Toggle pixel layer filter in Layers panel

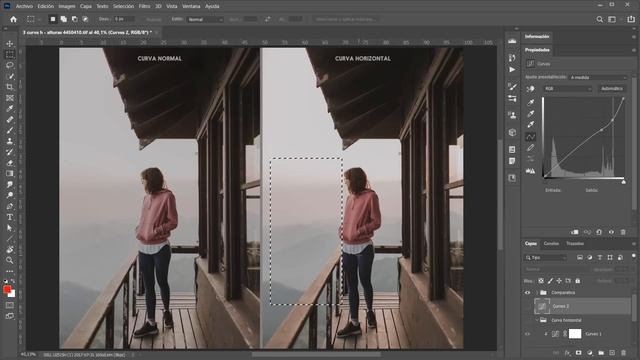[580, 258]
